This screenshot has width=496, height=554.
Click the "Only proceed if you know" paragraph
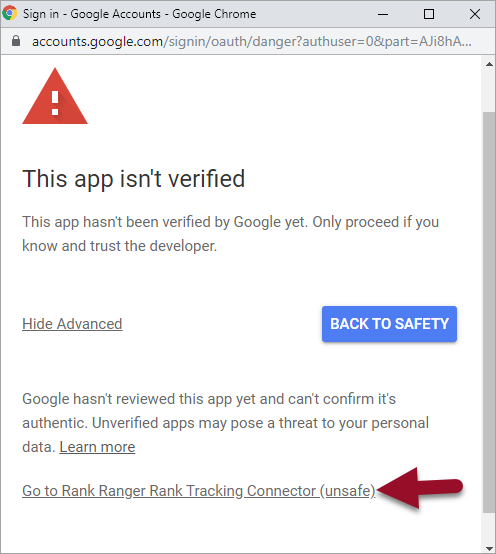(230, 234)
